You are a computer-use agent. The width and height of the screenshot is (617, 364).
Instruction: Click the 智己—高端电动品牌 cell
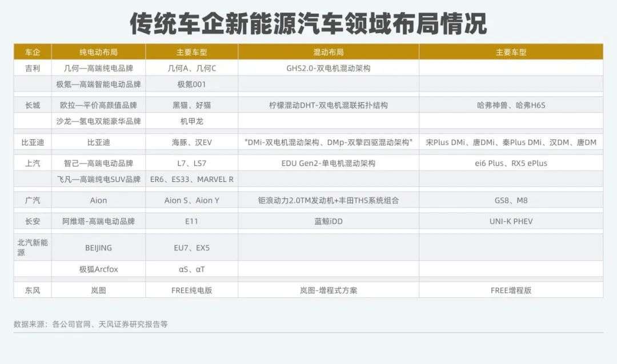tap(98, 163)
